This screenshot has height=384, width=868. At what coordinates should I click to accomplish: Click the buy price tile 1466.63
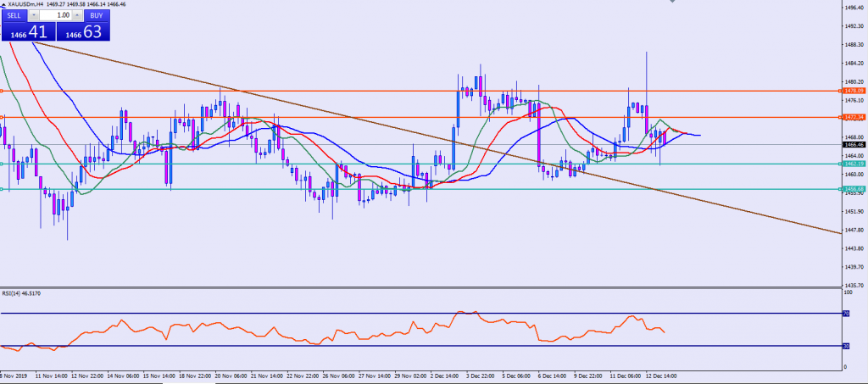(83, 32)
